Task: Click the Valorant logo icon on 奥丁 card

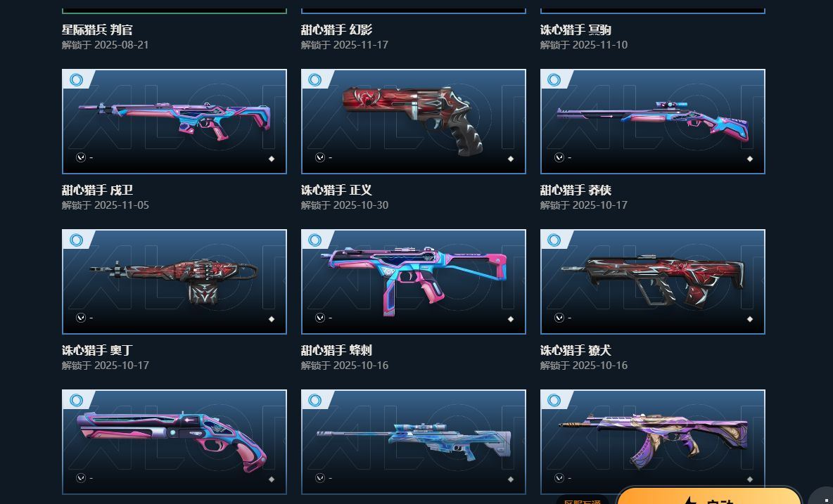Action: click(81, 318)
